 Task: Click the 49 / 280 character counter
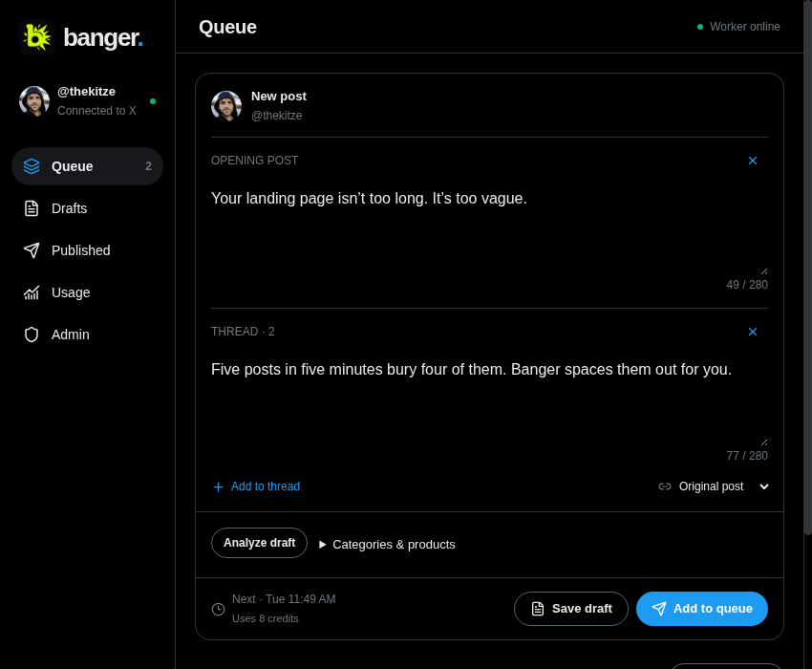[747, 285]
